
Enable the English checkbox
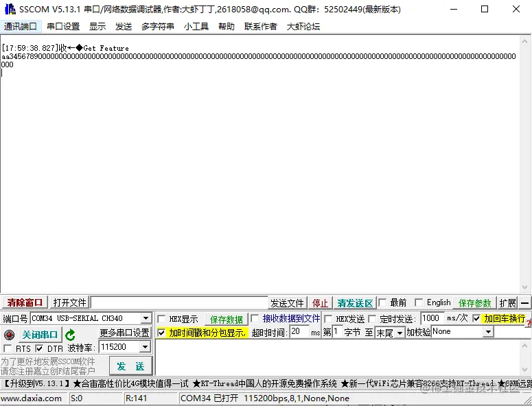click(419, 302)
